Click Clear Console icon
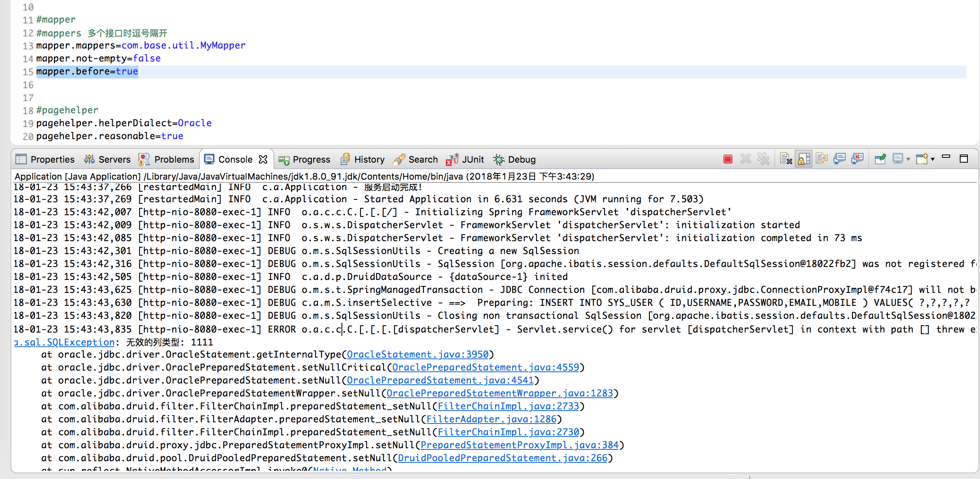The image size is (980, 479). coord(785,159)
